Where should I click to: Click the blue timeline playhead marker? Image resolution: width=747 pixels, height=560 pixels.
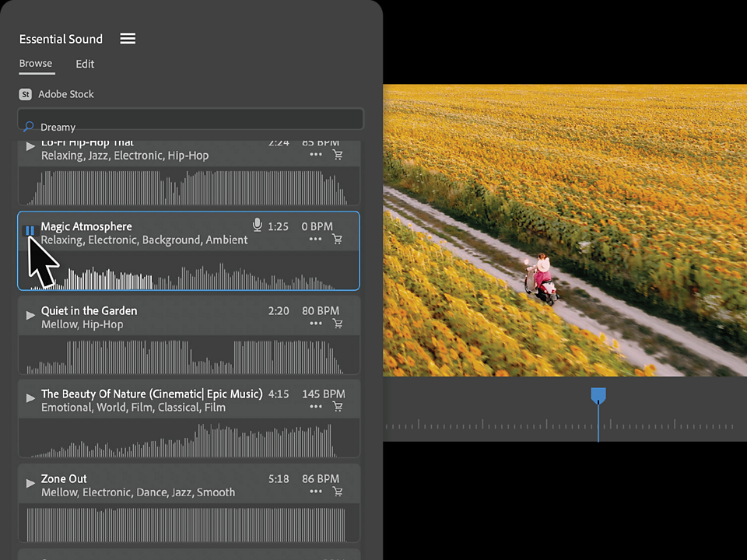[598, 396]
